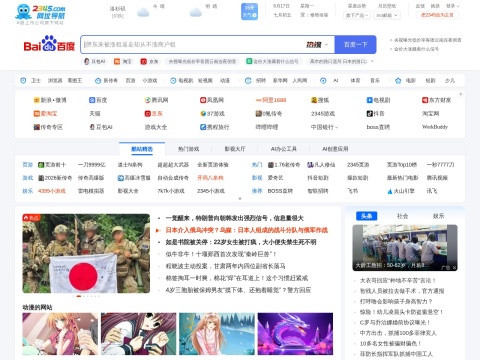Open 爱淘宝 site link
Screen dimensions: 480x360
(45, 114)
